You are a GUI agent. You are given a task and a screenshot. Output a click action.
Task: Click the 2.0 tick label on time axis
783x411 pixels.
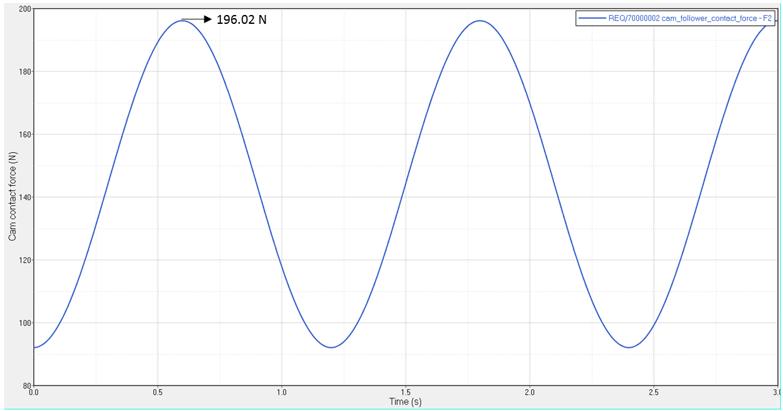pyautogui.click(x=530, y=392)
